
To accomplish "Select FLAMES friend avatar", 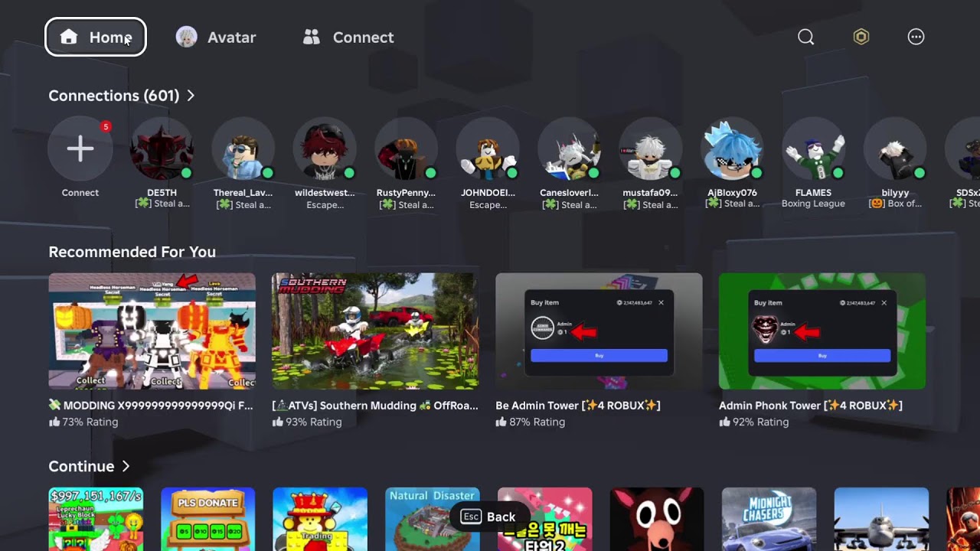I will pos(813,148).
